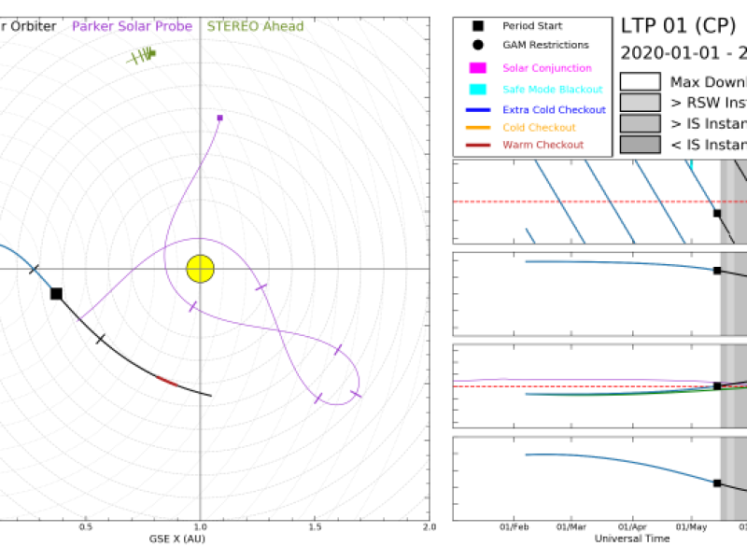The image size is (747, 560).
Task: Click the '1.5' x-axis tick label
Action: [x=315, y=526]
